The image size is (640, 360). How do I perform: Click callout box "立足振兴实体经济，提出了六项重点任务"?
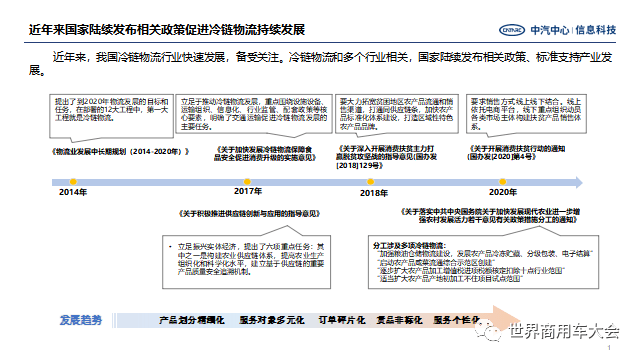click(247, 262)
